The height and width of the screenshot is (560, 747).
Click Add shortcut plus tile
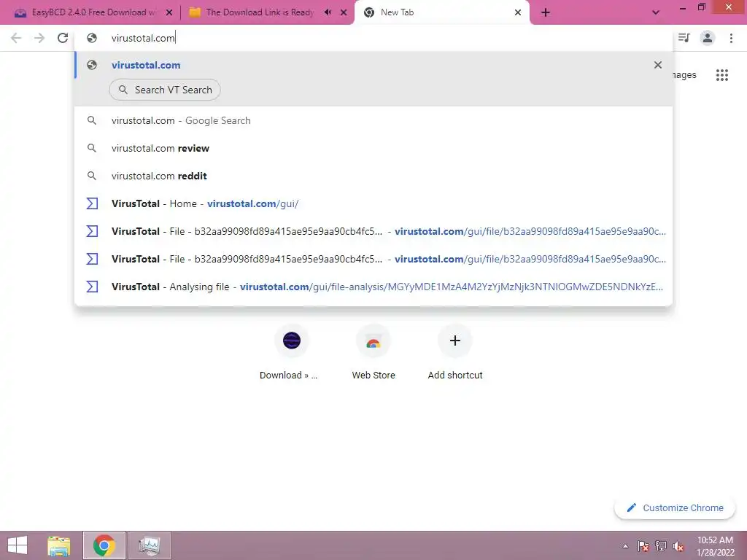tap(455, 352)
